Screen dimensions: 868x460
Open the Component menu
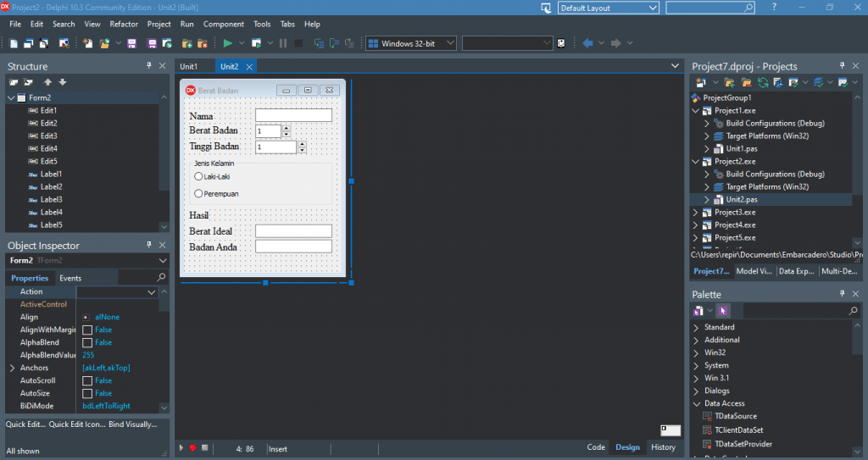tap(223, 24)
